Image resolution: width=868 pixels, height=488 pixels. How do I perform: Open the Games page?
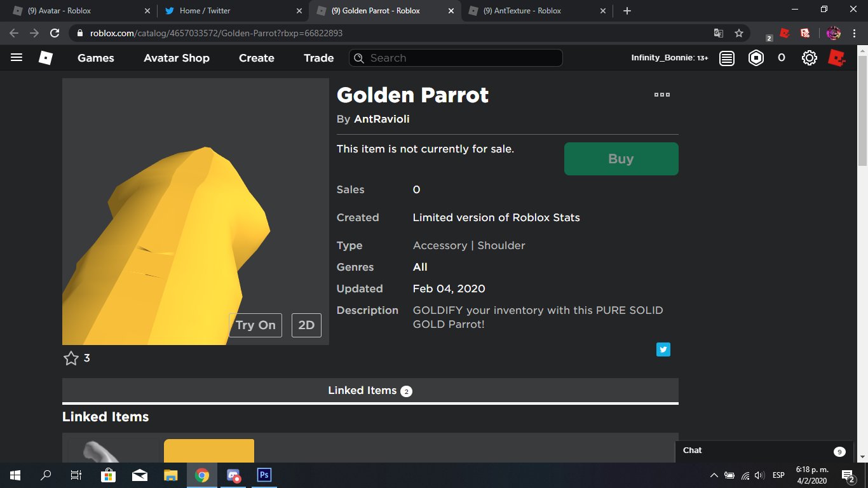click(96, 58)
